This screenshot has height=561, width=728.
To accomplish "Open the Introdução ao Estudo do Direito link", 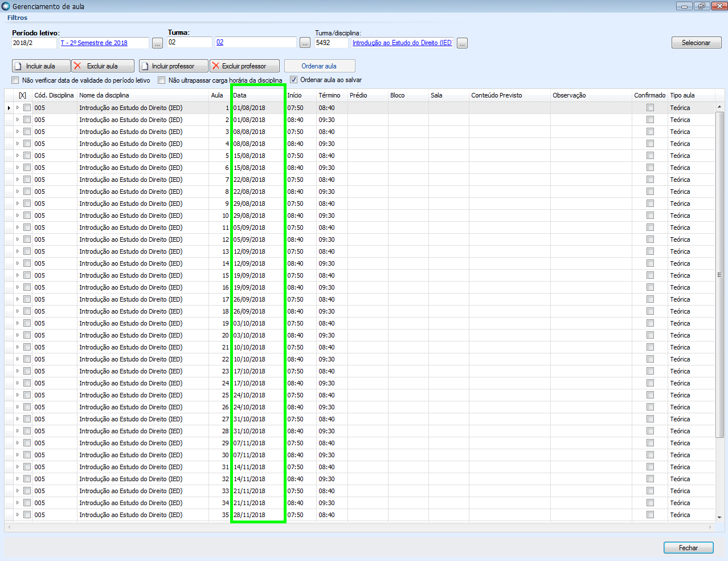I will click(402, 43).
